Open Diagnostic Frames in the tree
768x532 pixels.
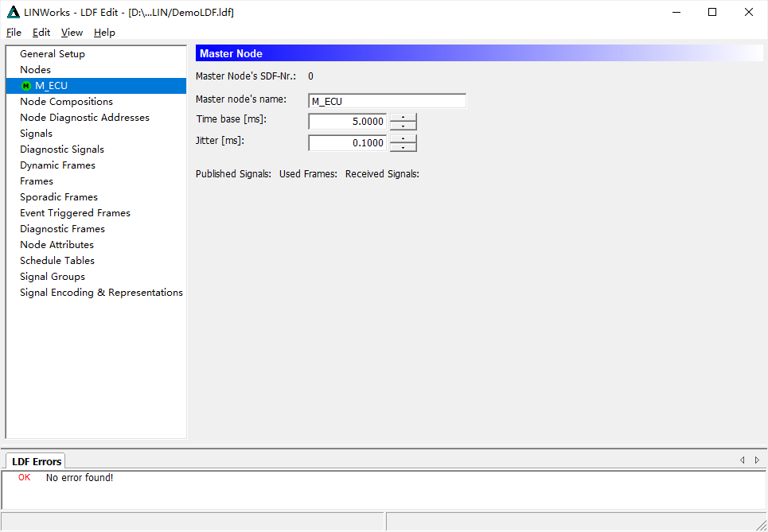point(62,229)
